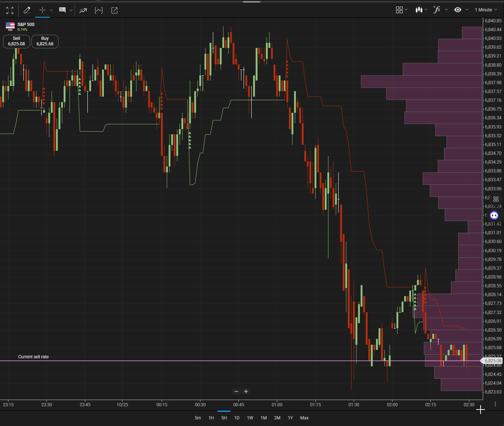Viewport: 504px width, 426px height.
Task: Click the fullscreen expand icon
Action: (x=10, y=10)
